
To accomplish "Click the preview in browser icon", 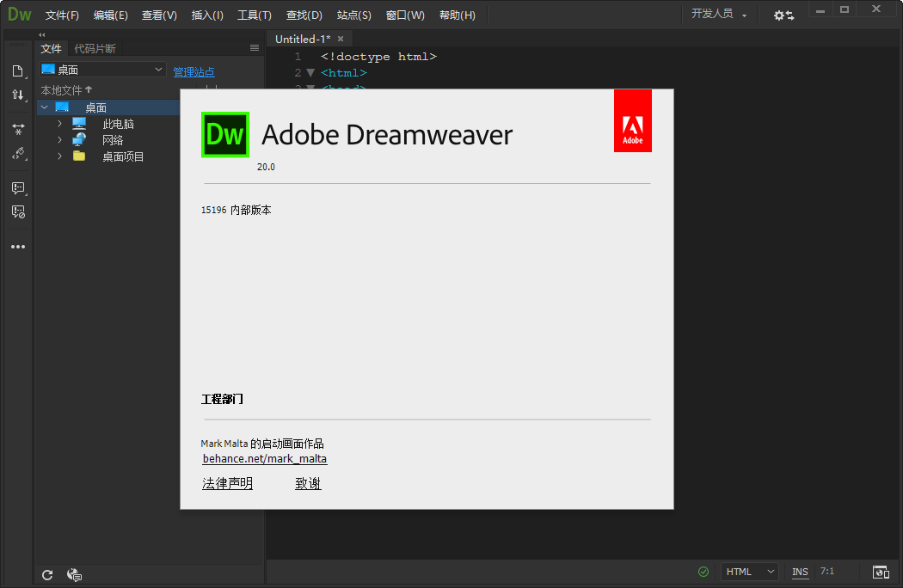I will (881, 572).
